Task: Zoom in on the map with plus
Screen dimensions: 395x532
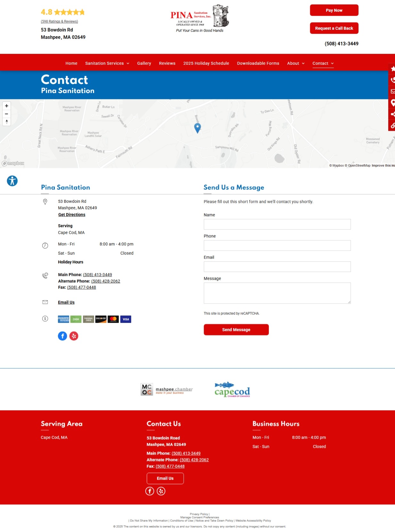Action: point(6,106)
